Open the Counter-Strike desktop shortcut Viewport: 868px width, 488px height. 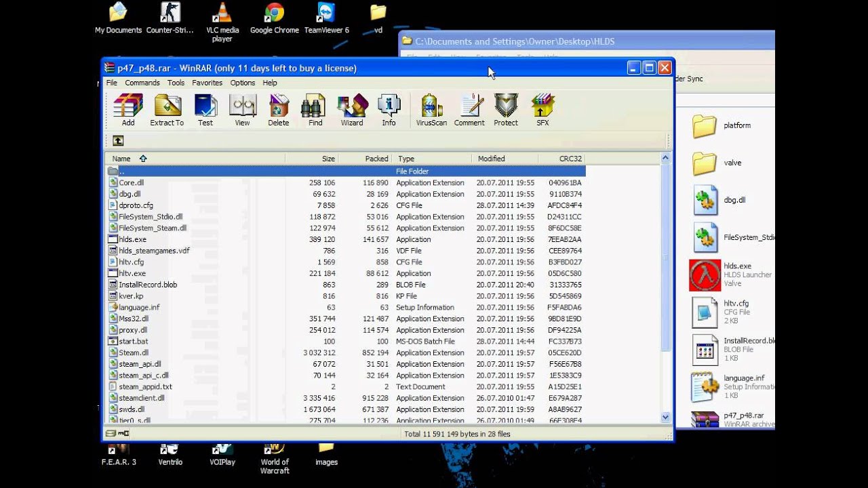[x=170, y=18]
